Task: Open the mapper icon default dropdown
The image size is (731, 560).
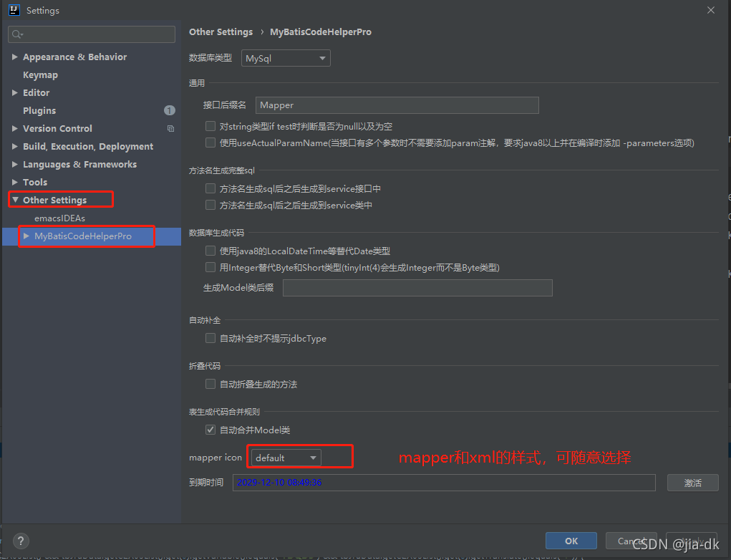Action: pyautogui.click(x=286, y=458)
